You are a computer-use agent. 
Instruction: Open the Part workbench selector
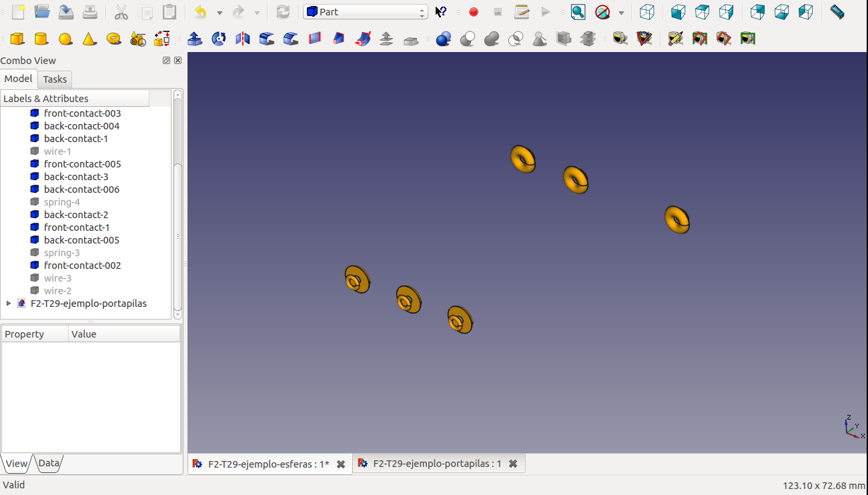365,12
